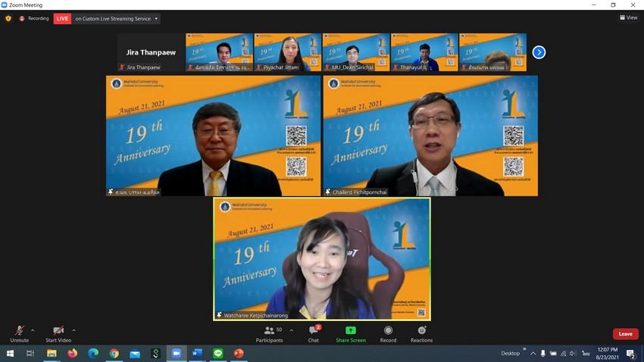The width and height of the screenshot is (644, 362).
Task: Open the View layout menu
Action: pyautogui.click(x=628, y=17)
